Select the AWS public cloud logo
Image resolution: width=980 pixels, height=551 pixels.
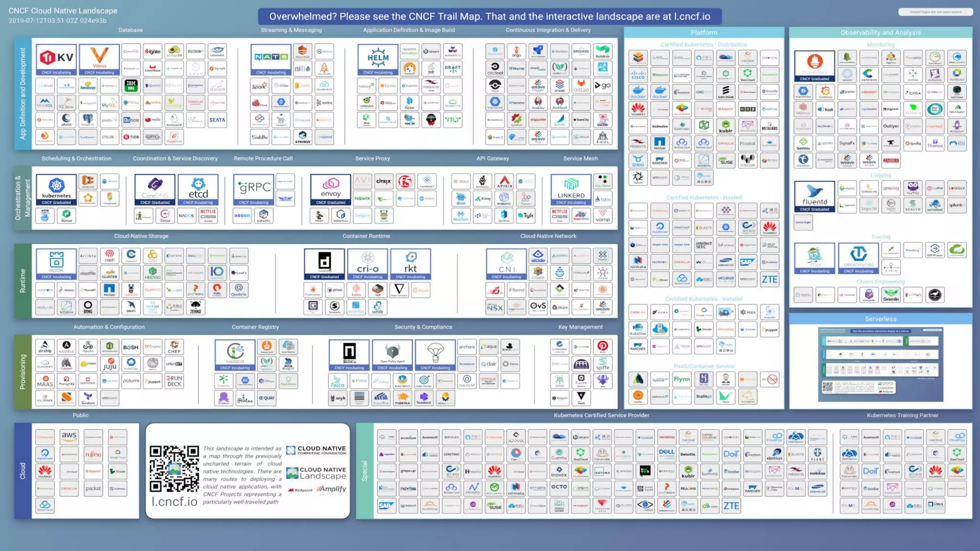tap(69, 436)
